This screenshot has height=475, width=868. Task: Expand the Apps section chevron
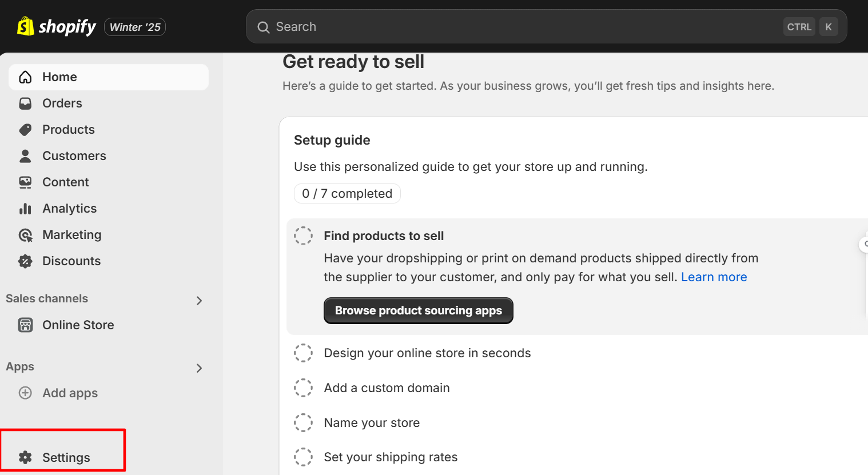tap(199, 368)
